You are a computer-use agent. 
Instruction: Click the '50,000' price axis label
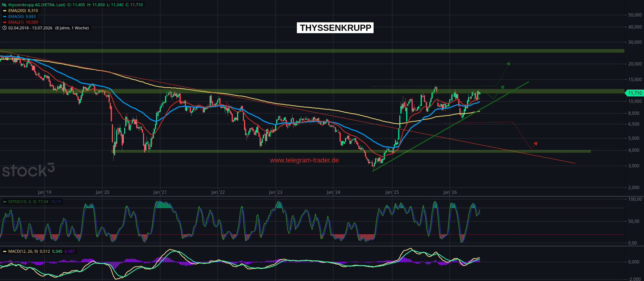pos(635,15)
